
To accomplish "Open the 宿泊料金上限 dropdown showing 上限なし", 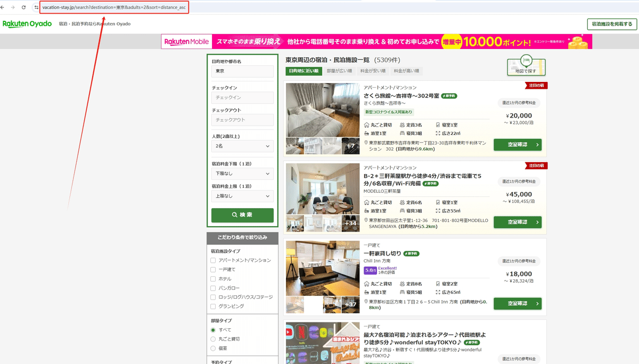I will (242, 196).
